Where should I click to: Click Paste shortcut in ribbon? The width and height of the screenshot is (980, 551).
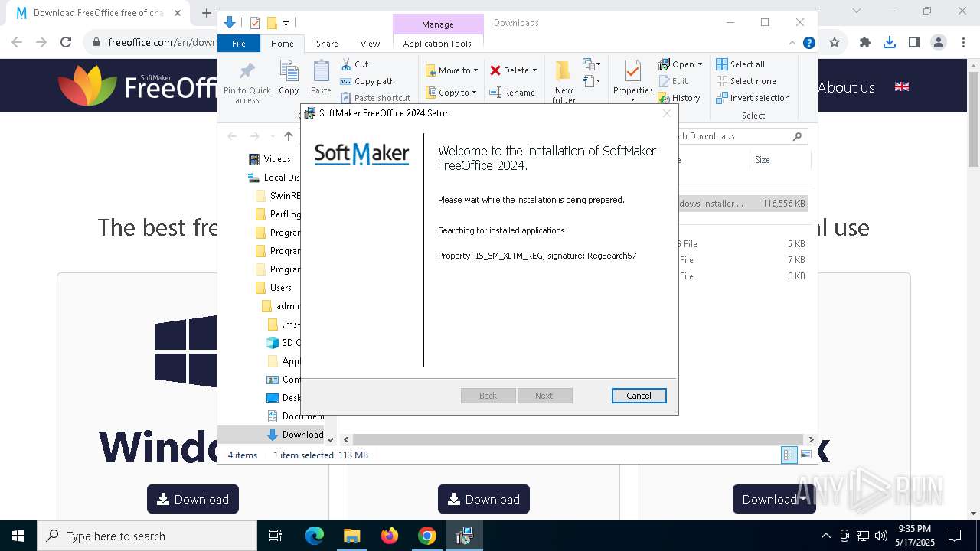pyautogui.click(x=375, y=98)
